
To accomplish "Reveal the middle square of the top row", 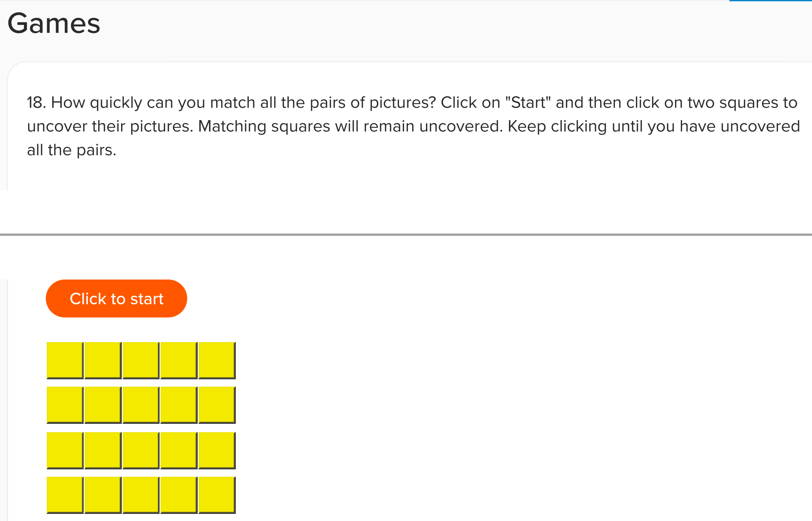I will pyautogui.click(x=141, y=360).
